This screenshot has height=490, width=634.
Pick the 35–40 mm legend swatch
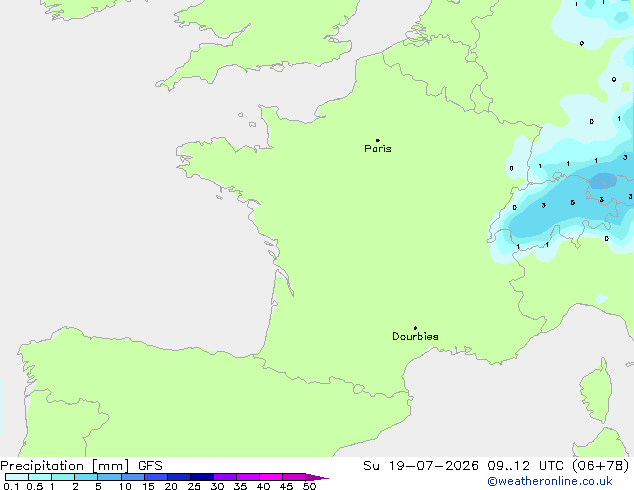[x=248, y=477]
